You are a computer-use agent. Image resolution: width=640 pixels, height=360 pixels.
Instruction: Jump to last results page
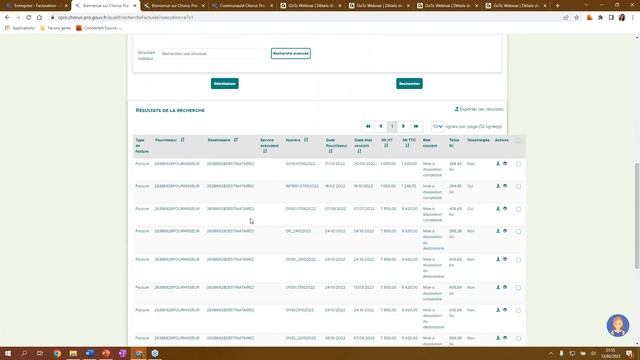click(416, 127)
